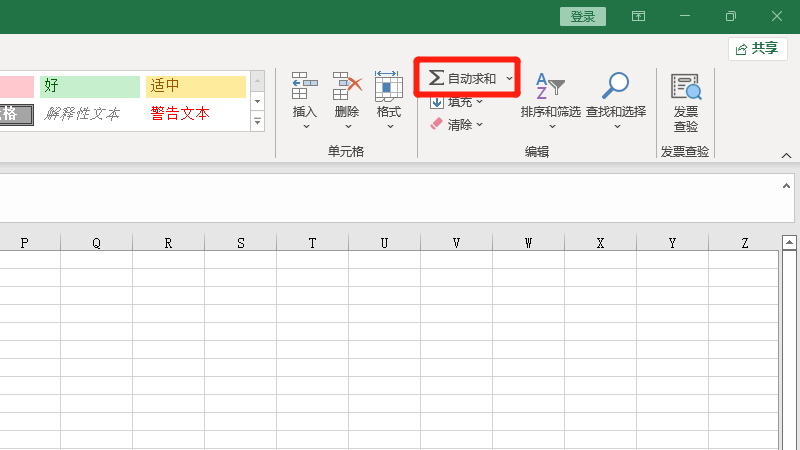
Task: Open 排序和筛选 (Sort & Filter)
Action: pos(550,87)
